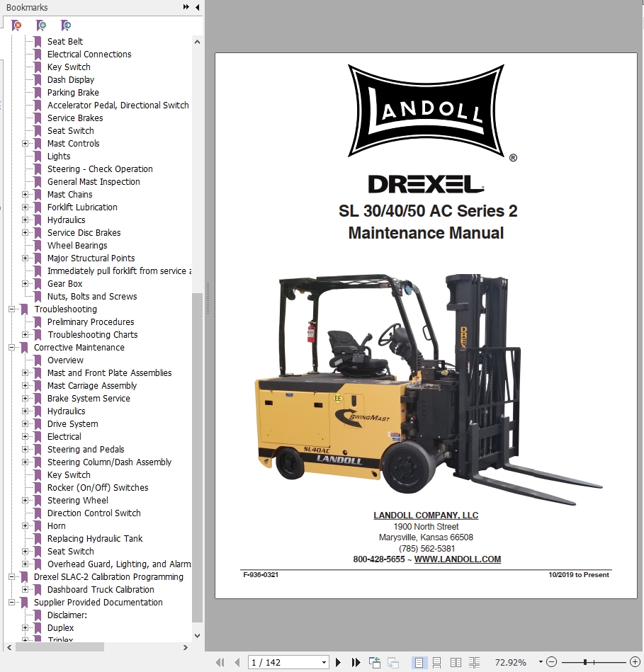Click the bookmark icon beside Overview

(x=38, y=360)
